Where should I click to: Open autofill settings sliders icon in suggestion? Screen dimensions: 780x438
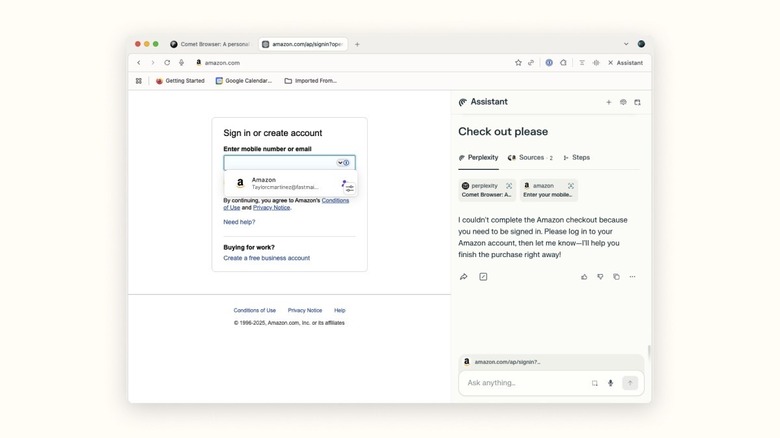coord(350,188)
